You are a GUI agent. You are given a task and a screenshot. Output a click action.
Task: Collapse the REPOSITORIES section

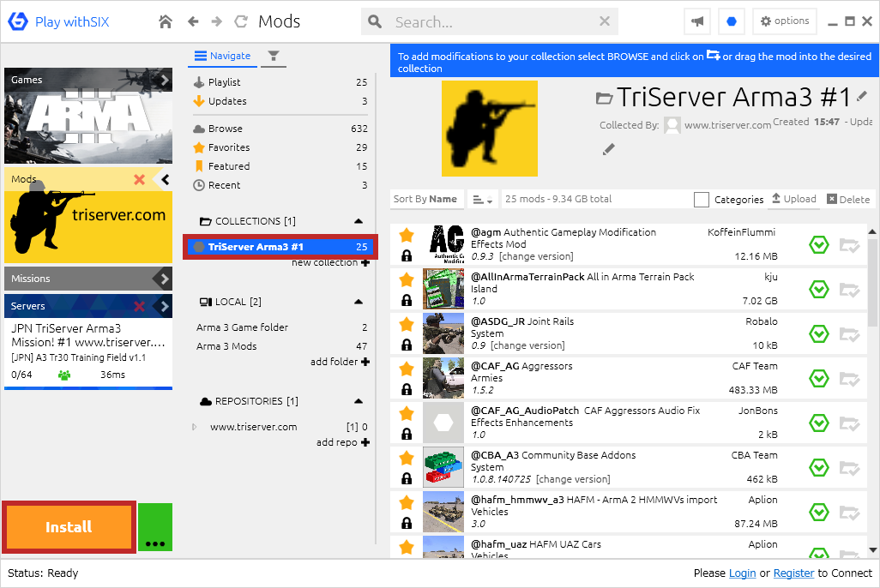359,401
